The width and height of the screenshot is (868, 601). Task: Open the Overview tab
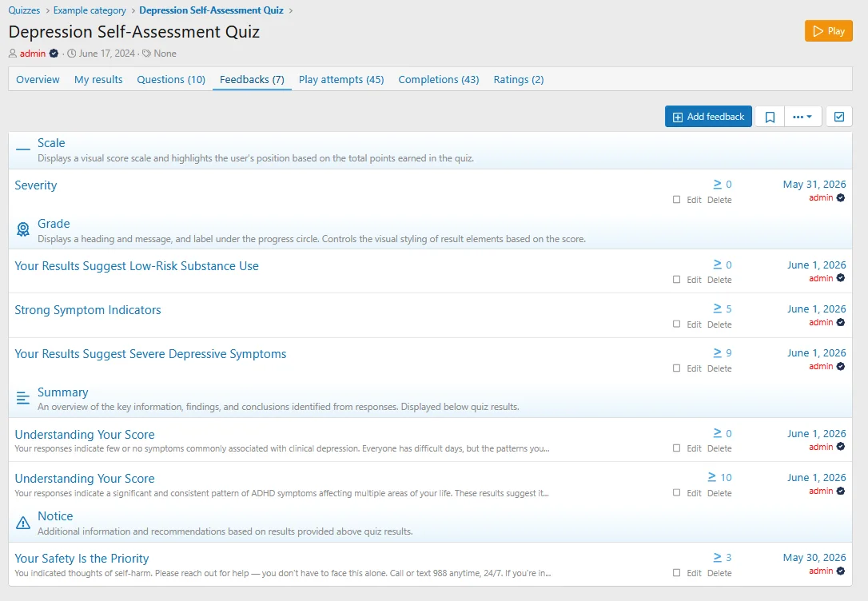tap(38, 80)
